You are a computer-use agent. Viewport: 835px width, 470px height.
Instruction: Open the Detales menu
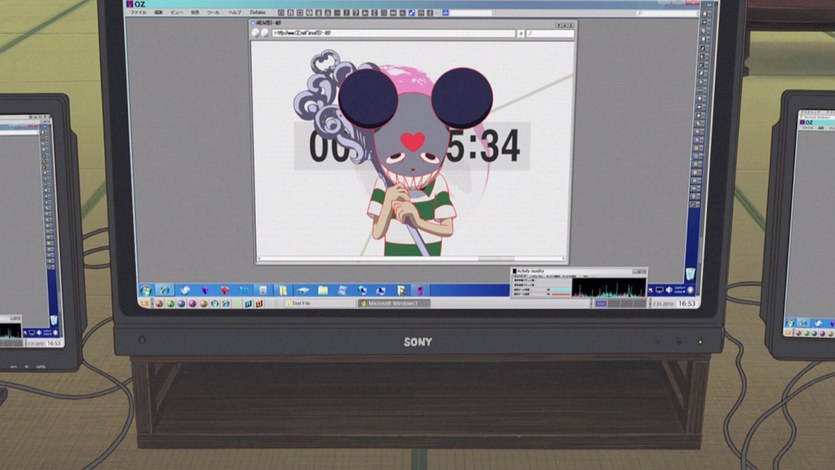tap(260, 13)
